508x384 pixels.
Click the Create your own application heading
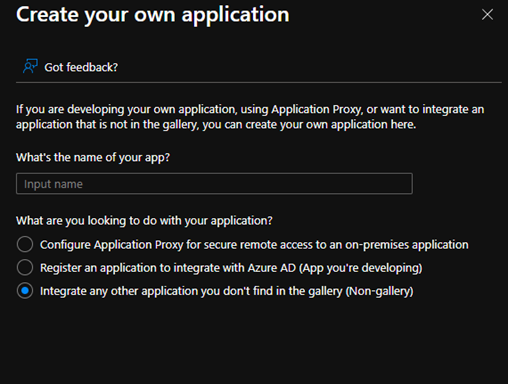153,15
